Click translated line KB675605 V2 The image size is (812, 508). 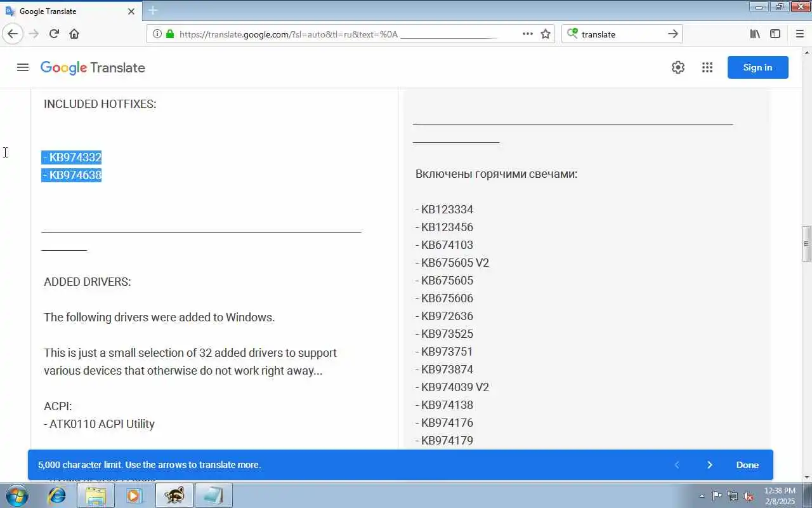click(452, 263)
